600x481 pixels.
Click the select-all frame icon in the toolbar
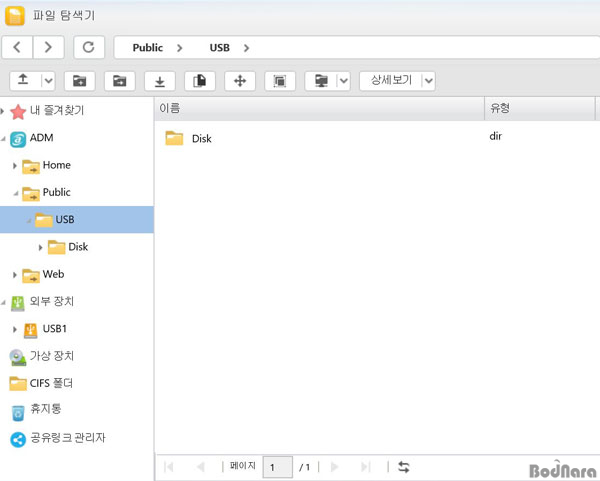coord(280,81)
